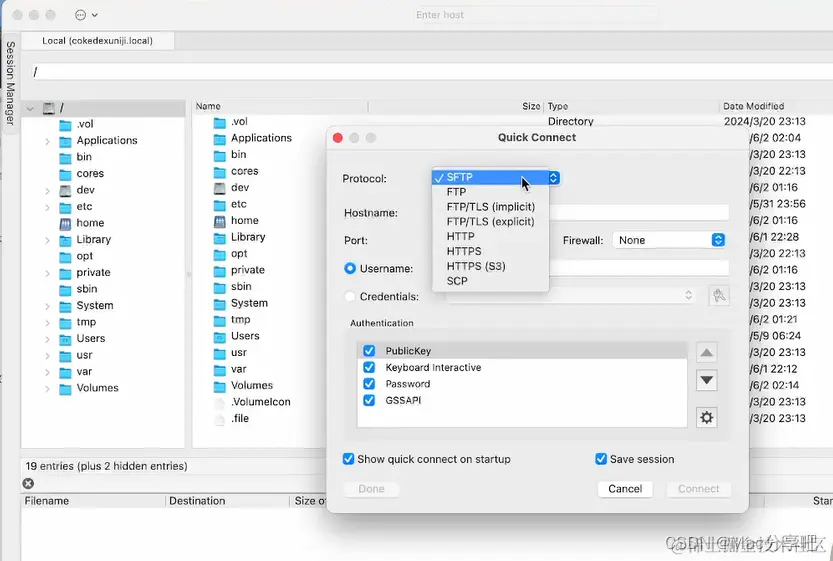This screenshot has width=833, height=561.
Task: Expand the Volumes folder in tree
Action: coord(47,388)
